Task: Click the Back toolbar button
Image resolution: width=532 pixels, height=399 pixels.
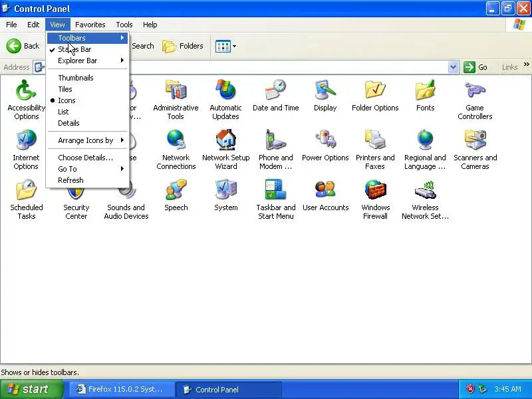Action: 23,46
